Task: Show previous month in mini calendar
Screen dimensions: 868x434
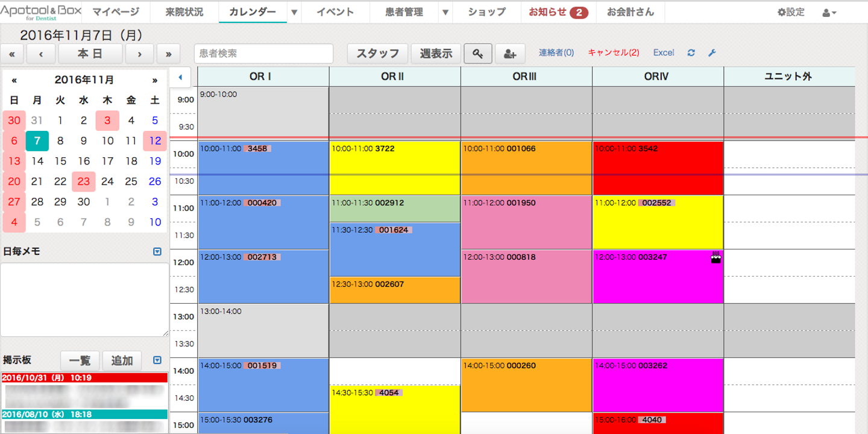Action: (x=14, y=80)
